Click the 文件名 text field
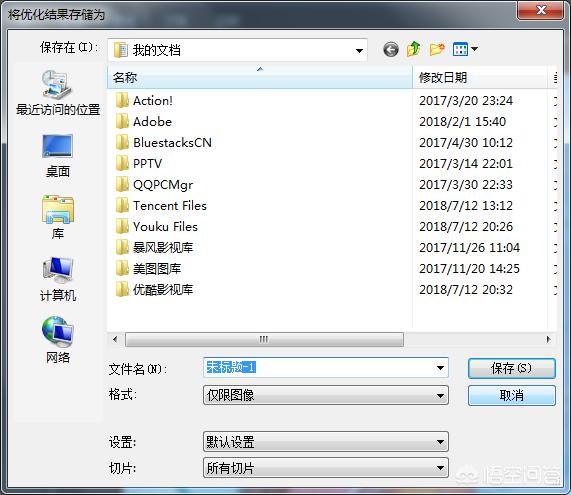 point(326,368)
